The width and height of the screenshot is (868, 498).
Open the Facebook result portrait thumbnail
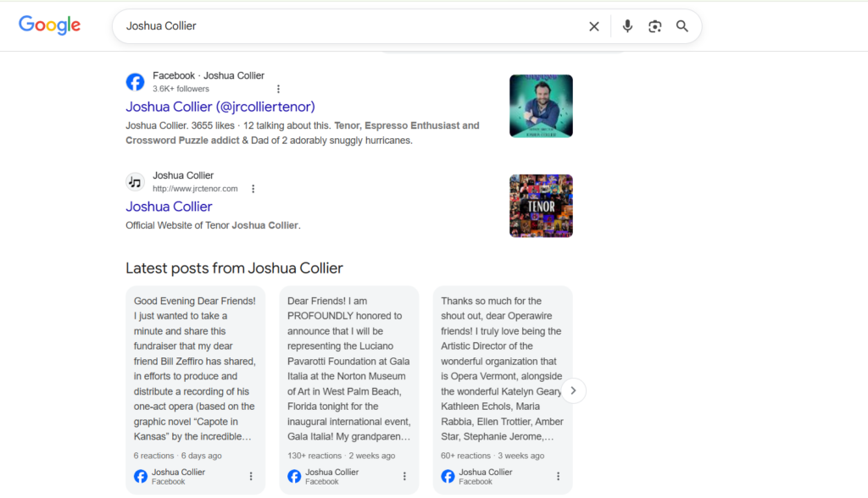coord(541,106)
